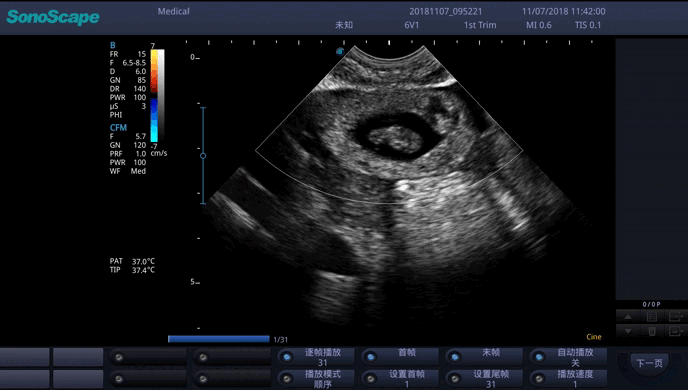
Task: Toggle 自动播放 auto-play off/on
Action: click(568, 357)
